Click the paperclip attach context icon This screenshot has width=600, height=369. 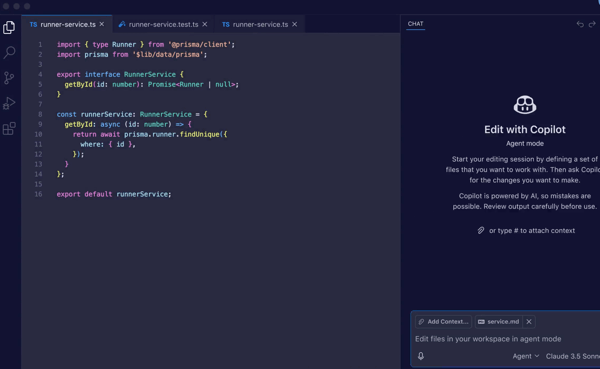(481, 230)
